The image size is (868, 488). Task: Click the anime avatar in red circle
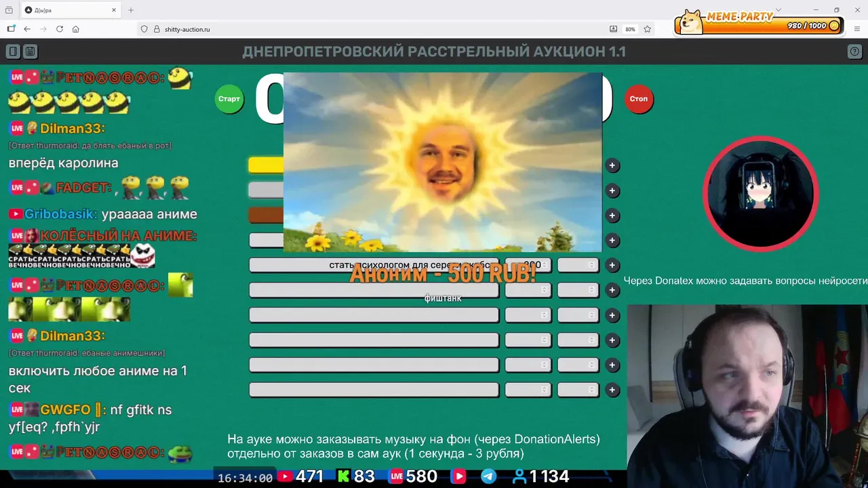(x=761, y=194)
